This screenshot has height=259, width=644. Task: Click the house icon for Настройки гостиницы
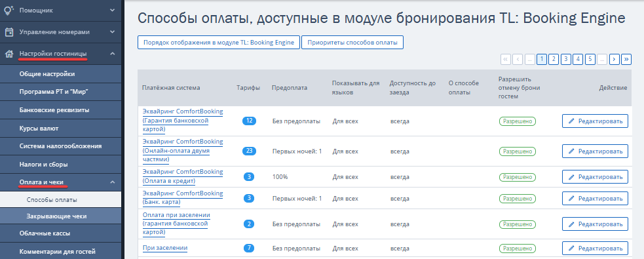9,54
